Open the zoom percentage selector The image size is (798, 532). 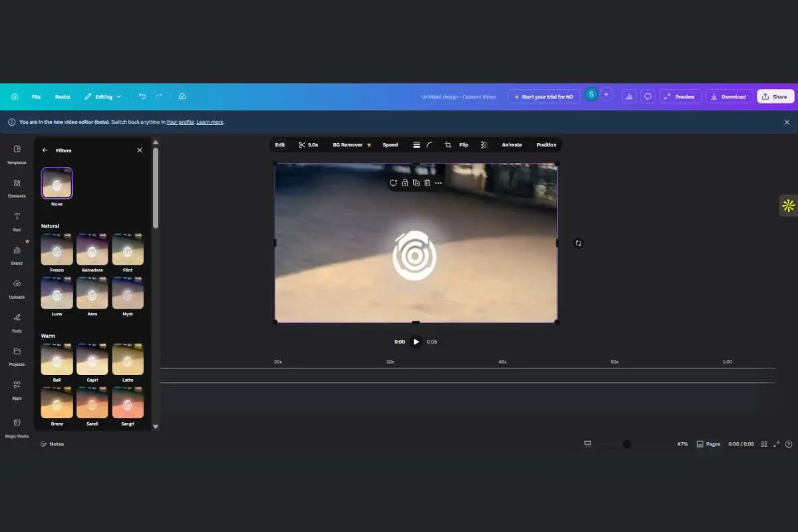pos(682,444)
